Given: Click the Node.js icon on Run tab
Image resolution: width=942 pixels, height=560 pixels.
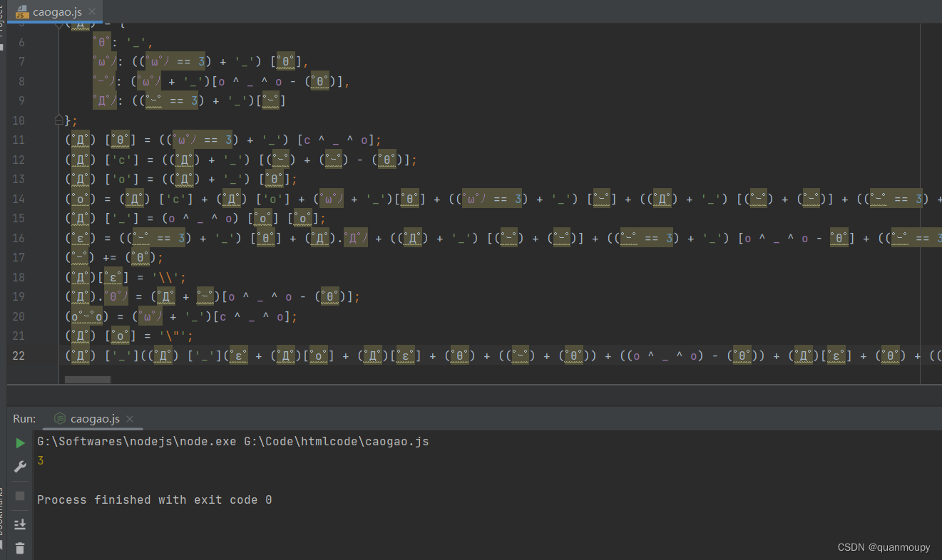Looking at the screenshot, I should pos(60,419).
